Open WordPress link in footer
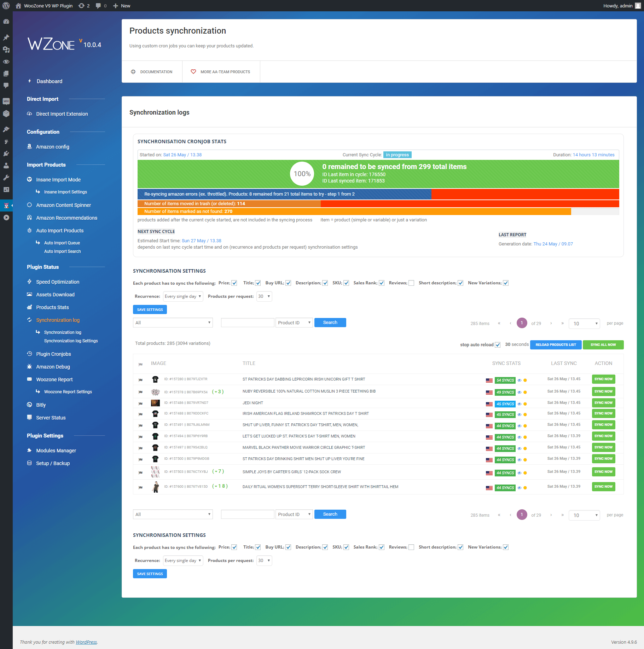 click(86, 642)
